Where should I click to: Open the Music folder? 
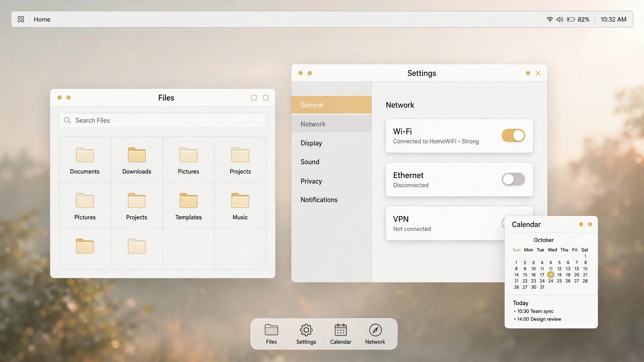click(240, 206)
